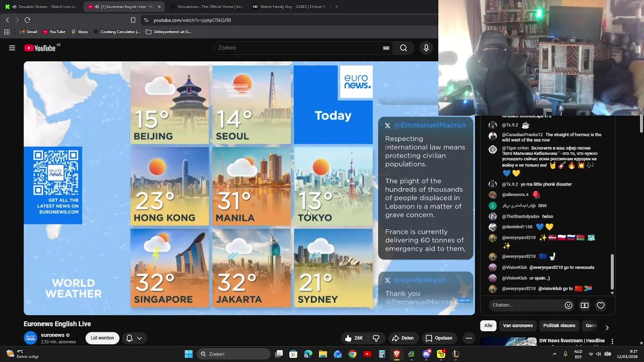The image size is (644, 362).
Task: Dislike the Euronews live video
Action: click(376, 338)
